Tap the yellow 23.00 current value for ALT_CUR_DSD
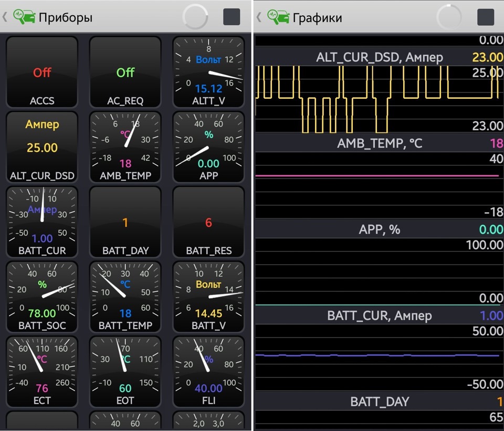 click(x=488, y=57)
